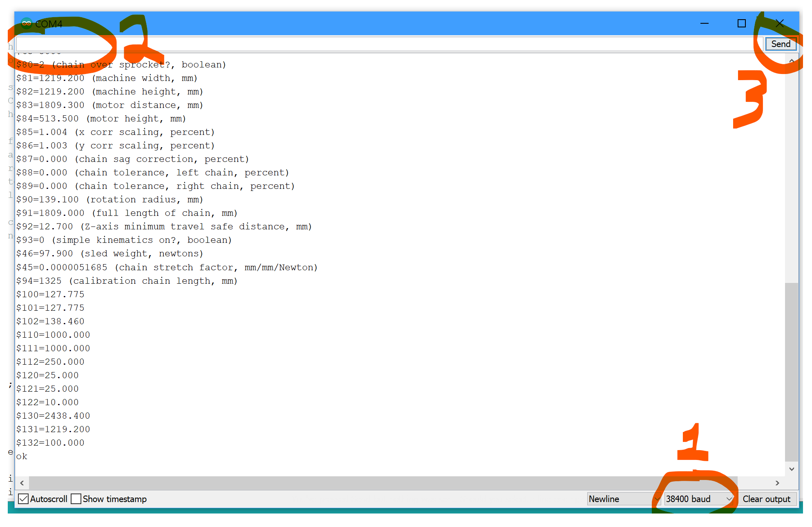This screenshot has width=812, height=527.
Task: Click the COM4 title bar text
Action: pyautogui.click(x=49, y=24)
